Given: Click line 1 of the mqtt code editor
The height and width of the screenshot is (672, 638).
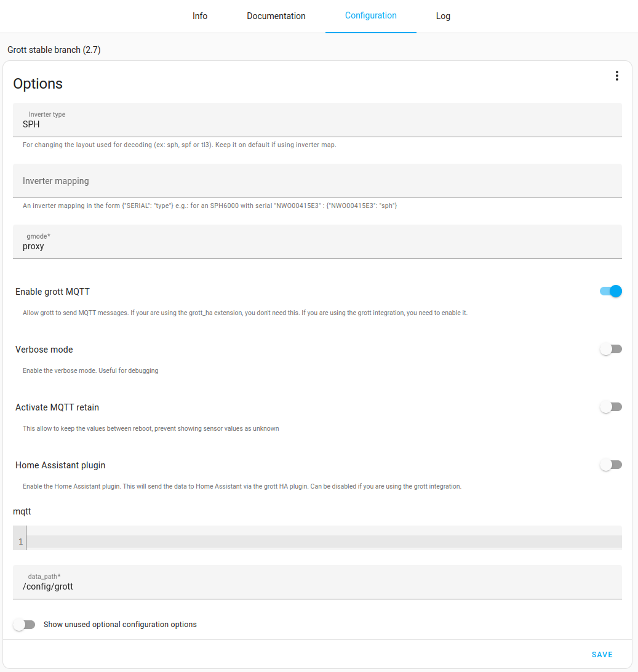Looking at the screenshot, I should (x=324, y=542).
